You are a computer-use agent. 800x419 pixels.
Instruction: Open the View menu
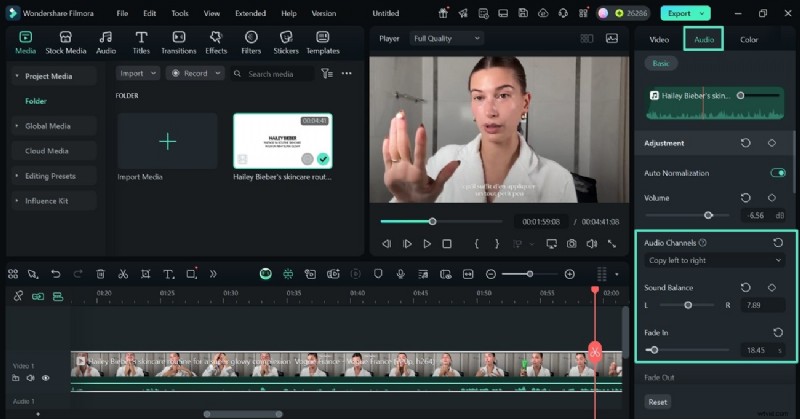(212, 13)
